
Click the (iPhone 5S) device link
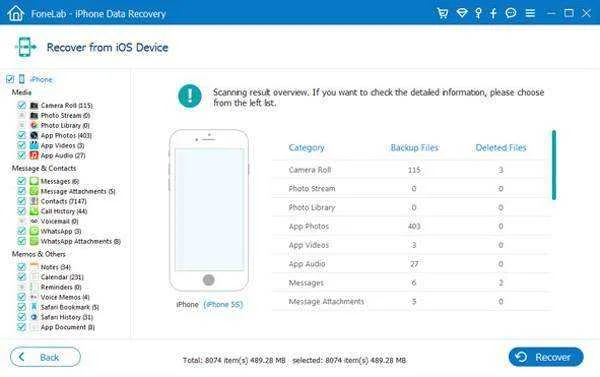pyautogui.click(x=223, y=304)
